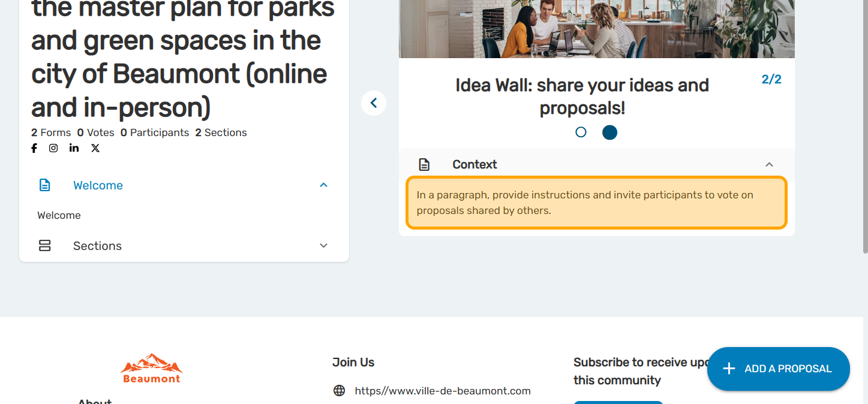Click the Beaumont mountain logo
Viewport: 868px width, 404px height.
pyautogui.click(x=151, y=367)
